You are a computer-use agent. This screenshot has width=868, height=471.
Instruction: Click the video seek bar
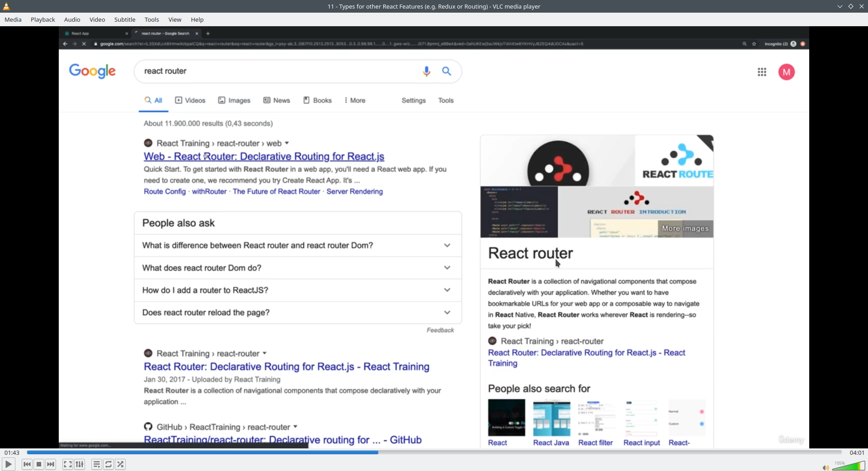pyautogui.click(x=434, y=452)
